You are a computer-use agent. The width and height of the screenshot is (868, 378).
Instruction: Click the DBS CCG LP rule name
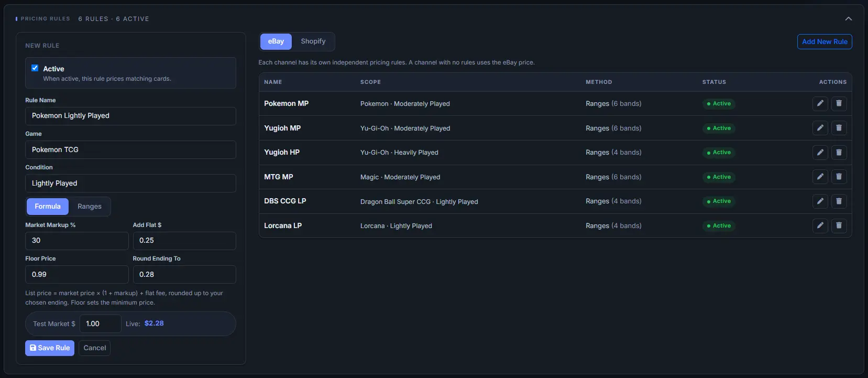click(x=285, y=201)
